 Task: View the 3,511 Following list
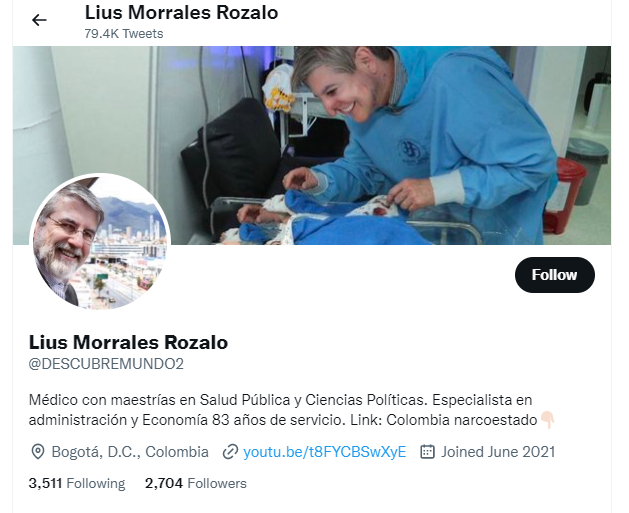(x=77, y=483)
